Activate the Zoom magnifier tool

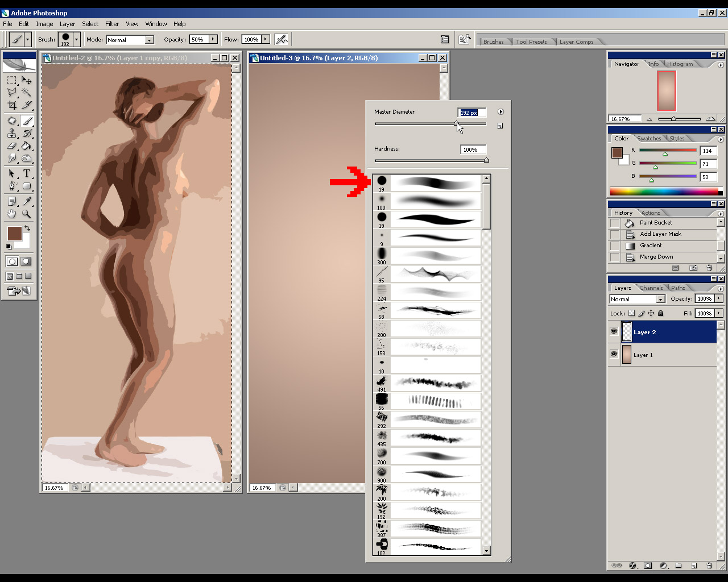coord(27,214)
